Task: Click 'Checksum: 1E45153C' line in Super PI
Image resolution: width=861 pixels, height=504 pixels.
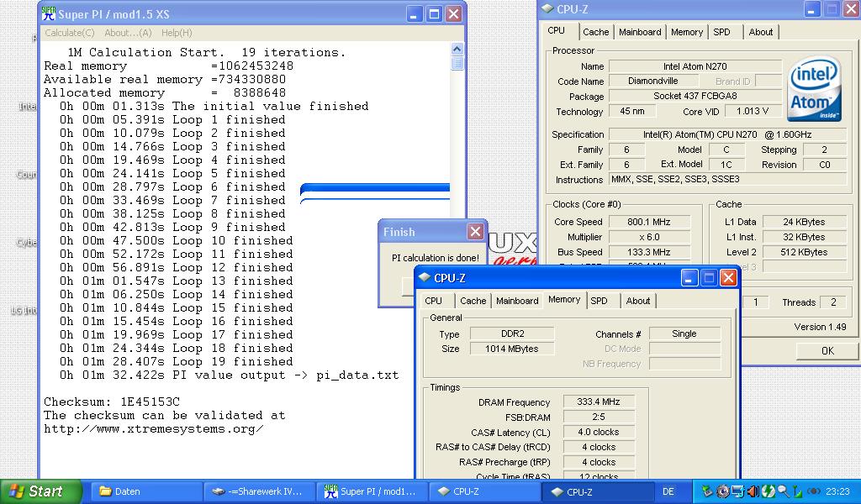Action: (x=112, y=402)
